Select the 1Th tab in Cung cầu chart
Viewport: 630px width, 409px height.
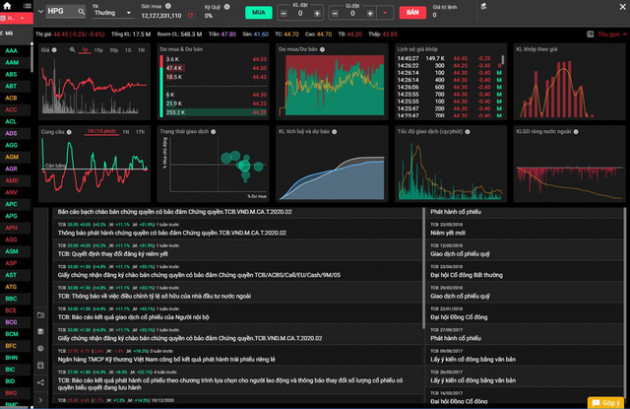[140, 131]
